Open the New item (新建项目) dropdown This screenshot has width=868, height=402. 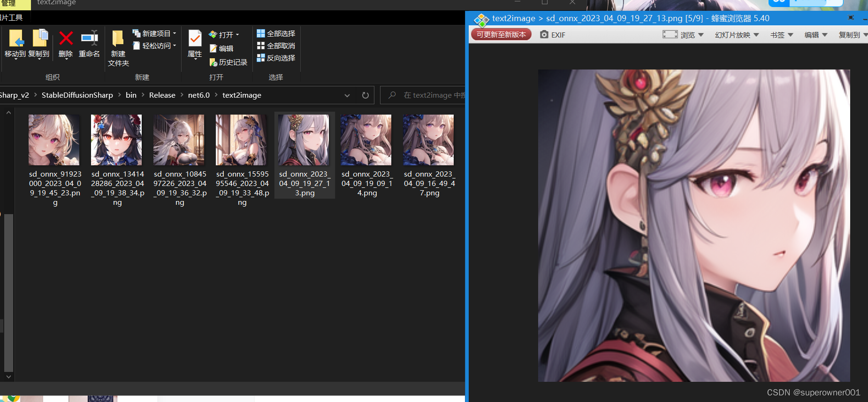click(x=154, y=34)
